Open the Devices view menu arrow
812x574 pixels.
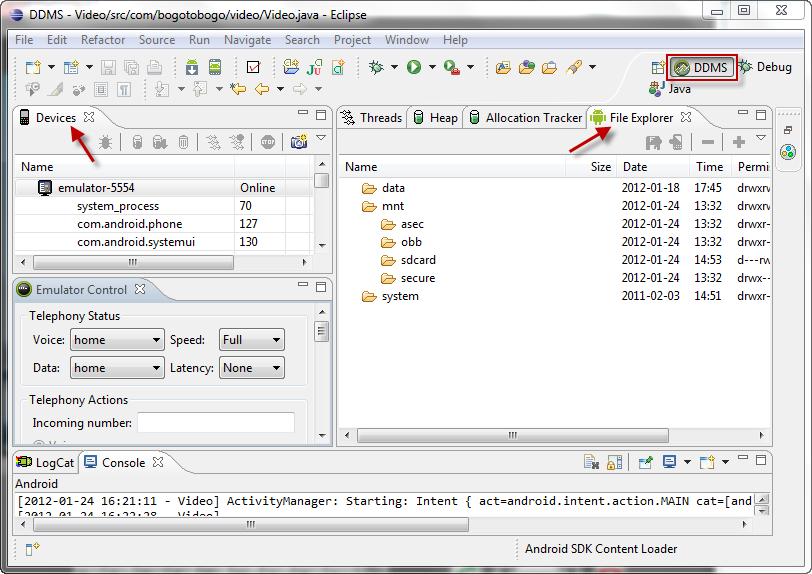point(321,138)
